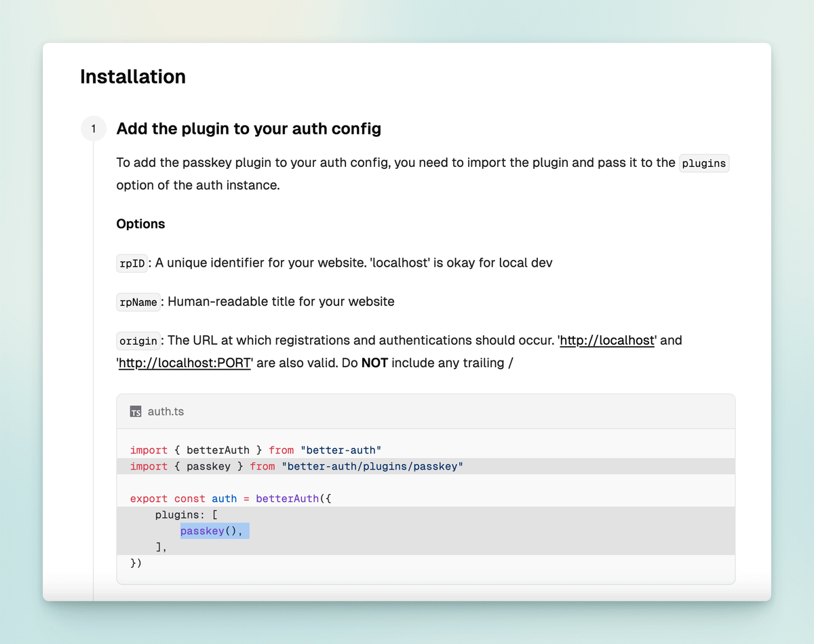
Task: Select the plugins inline code badge
Action: click(704, 163)
